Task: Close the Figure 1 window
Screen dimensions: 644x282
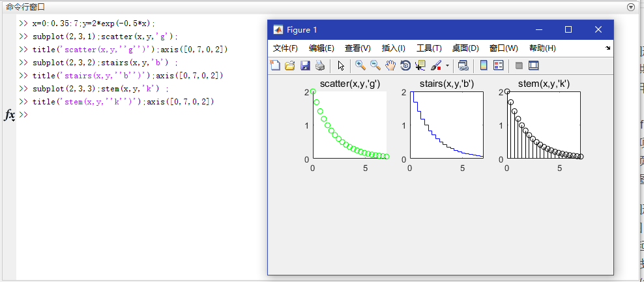Action: [598, 29]
